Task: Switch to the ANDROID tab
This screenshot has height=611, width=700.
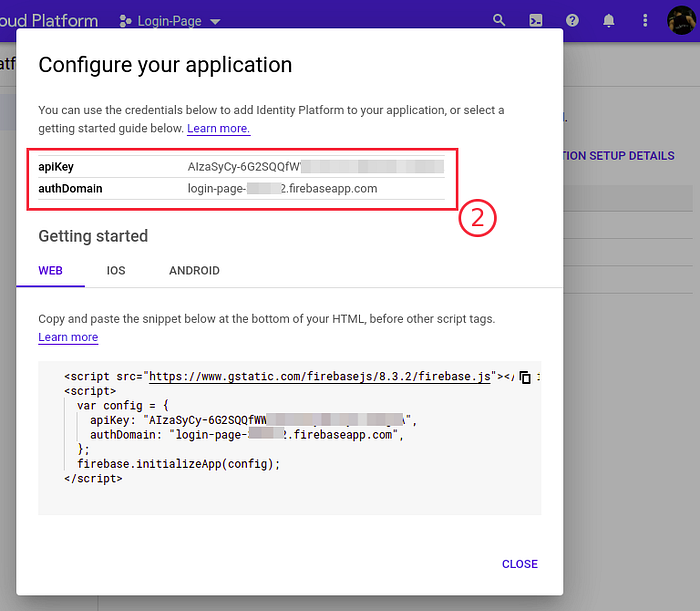Action: tap(194, 270)
